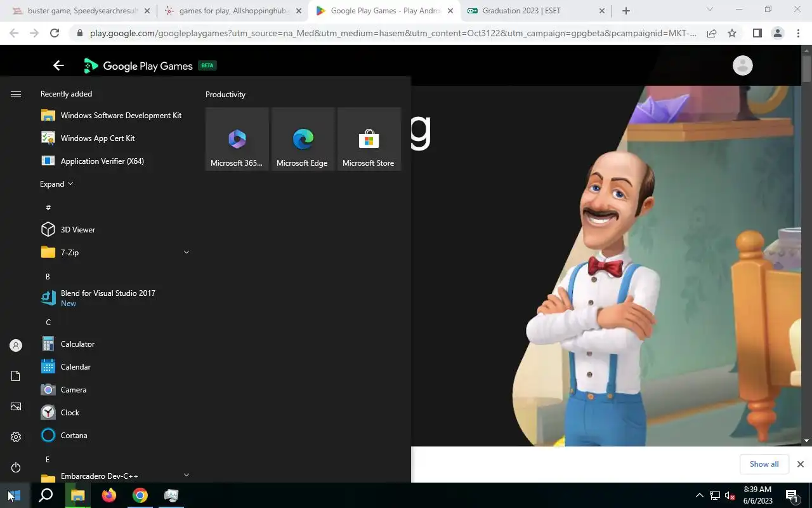This screenshot has width=812, height=508.
Task: Open Settings gear in Start menu
Action: coord(16,437)
